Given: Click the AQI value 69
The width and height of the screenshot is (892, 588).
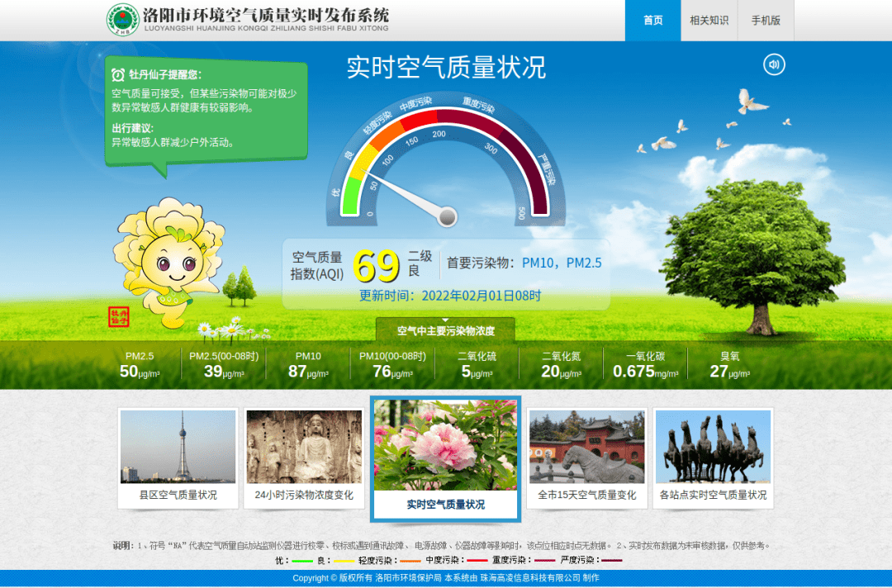Looking at the screenshot, I should tap(376, 266).
